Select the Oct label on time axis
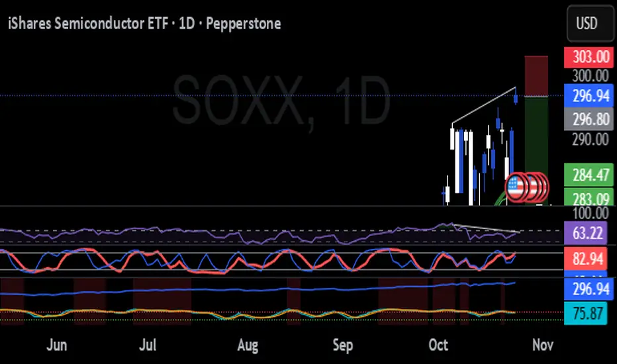Viewport: 617px width, 364px height. coord(438,345)
